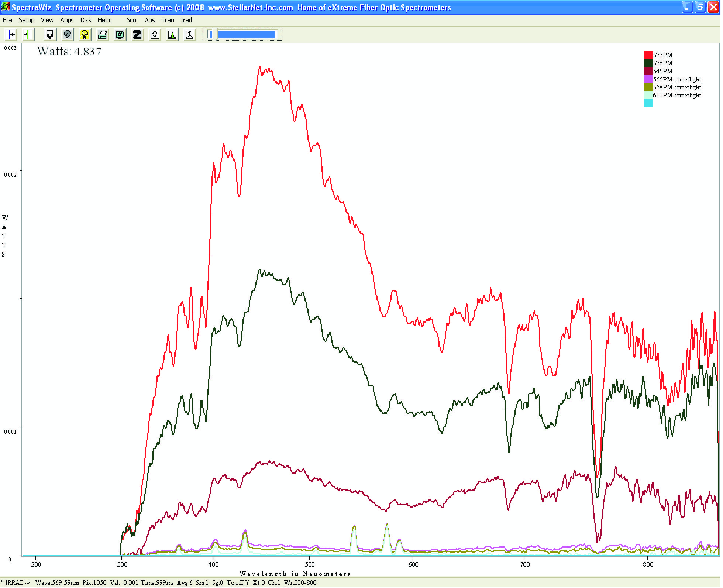723x588 pixels.
Task: Open the Setup menu
Action: [26, 20]
